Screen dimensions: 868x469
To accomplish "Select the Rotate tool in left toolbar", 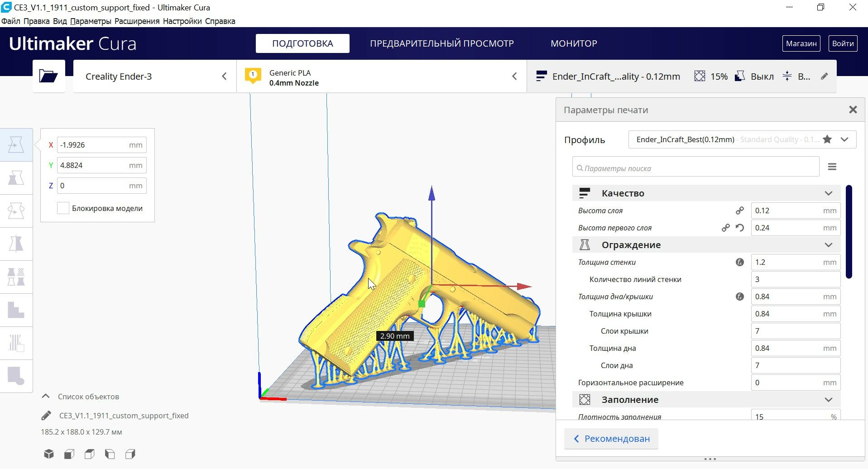I will 16,211.
